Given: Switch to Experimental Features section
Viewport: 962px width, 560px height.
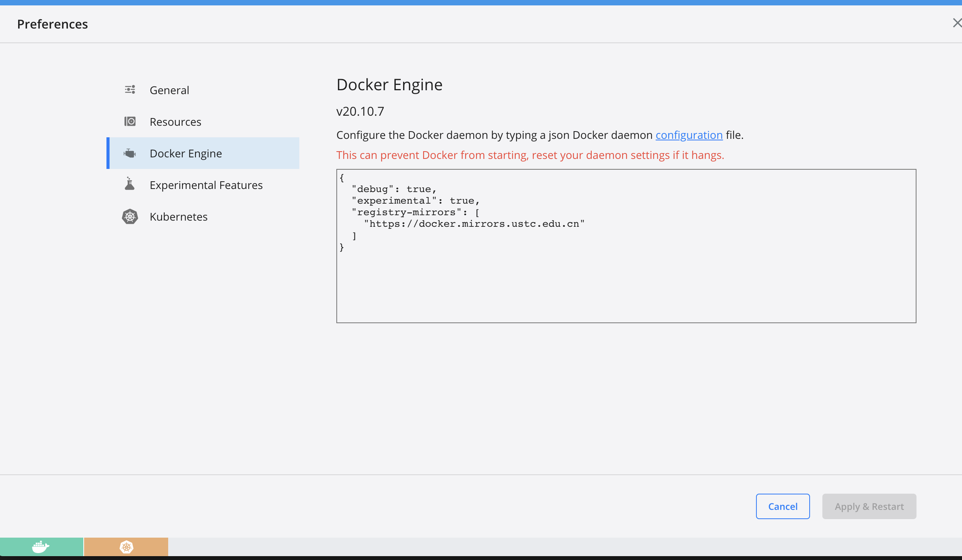Looking at the screenshot, I should [203, 185].
